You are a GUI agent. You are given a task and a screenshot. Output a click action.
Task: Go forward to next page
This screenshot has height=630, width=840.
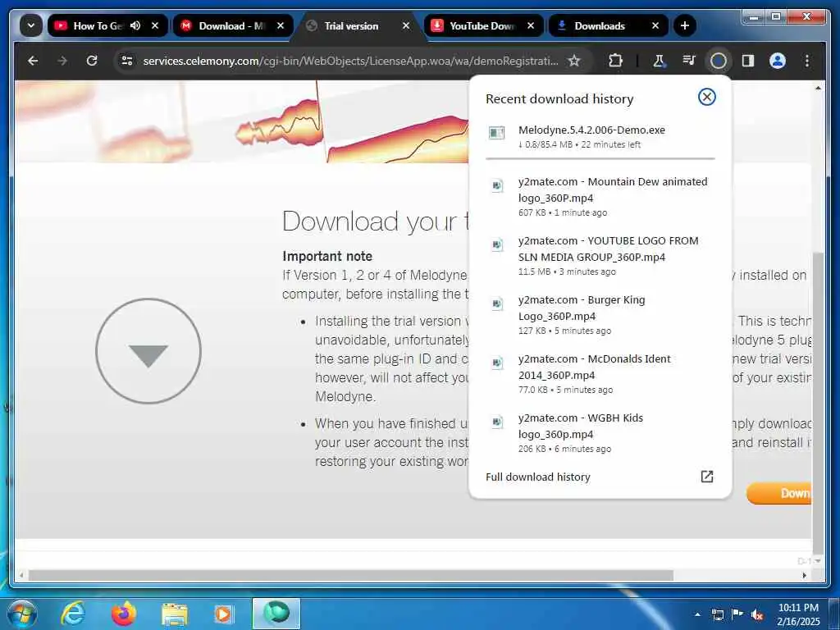62,61
